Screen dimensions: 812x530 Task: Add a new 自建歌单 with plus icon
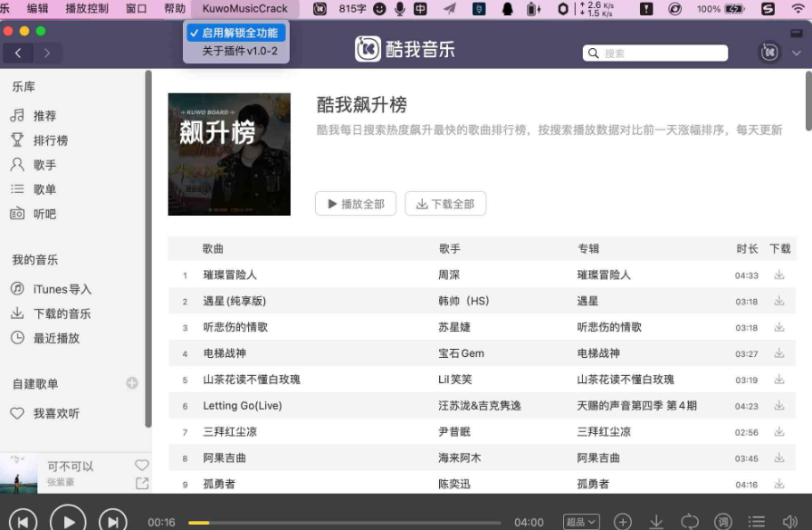pyautogui.click(x=132, y=383)
